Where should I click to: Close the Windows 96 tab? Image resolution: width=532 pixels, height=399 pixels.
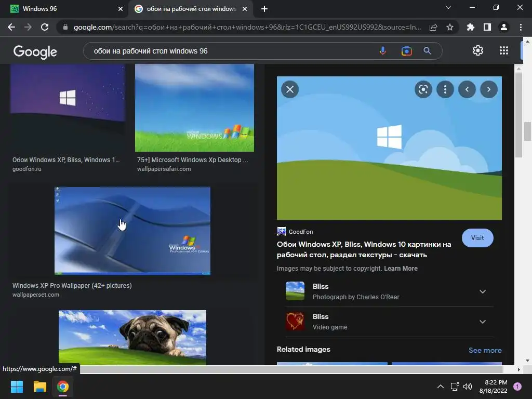121,9
